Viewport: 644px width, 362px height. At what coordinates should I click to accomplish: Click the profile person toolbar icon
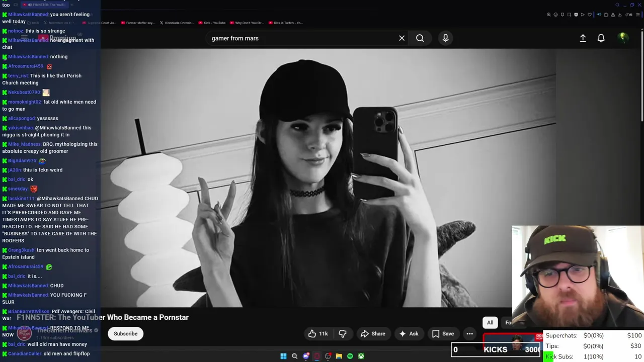613,15
